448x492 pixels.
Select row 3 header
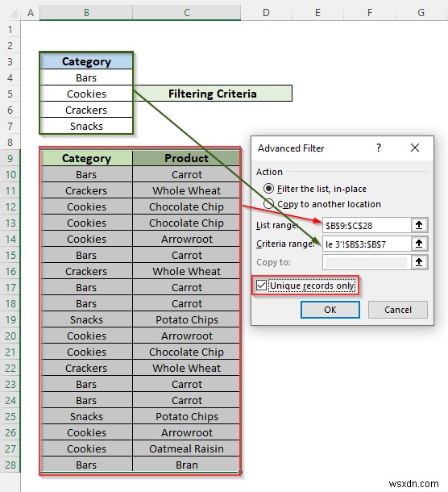click(10, 61)
